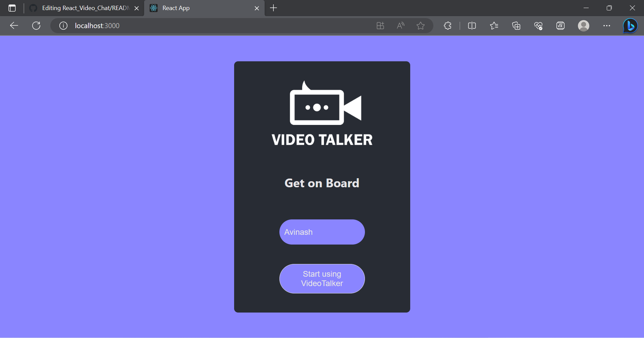Open the split screen view
Screen dimensions: 644x338
(x=472, y=26)
